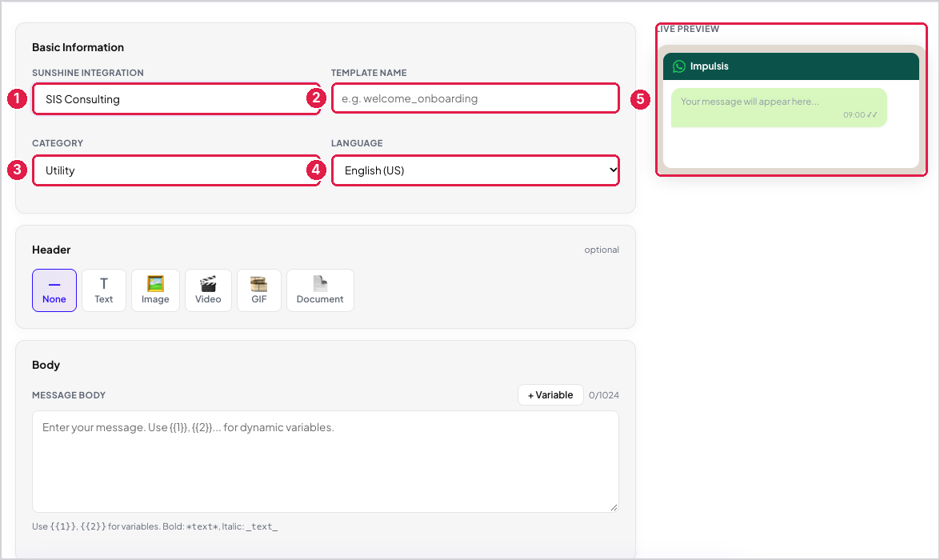Expand the Language dropdown set to English (US)
Screen dimensions: 940x560
pyautogui.click(x=475, y=170)
